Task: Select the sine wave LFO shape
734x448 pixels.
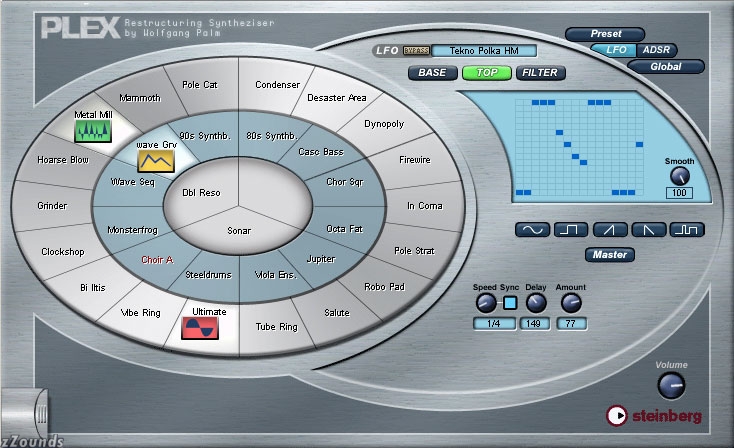Action: coord(532,230)
